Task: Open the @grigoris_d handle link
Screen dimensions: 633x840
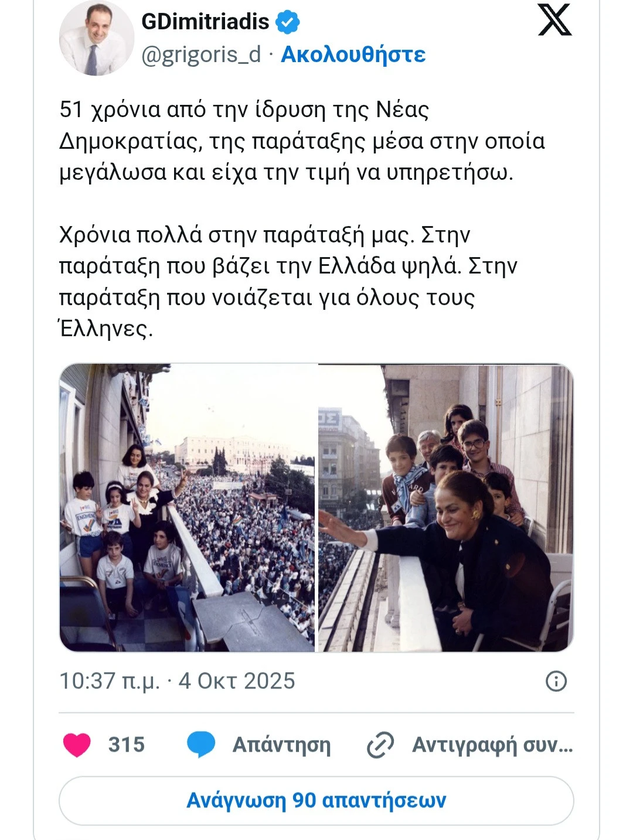Action: [201, 54]
